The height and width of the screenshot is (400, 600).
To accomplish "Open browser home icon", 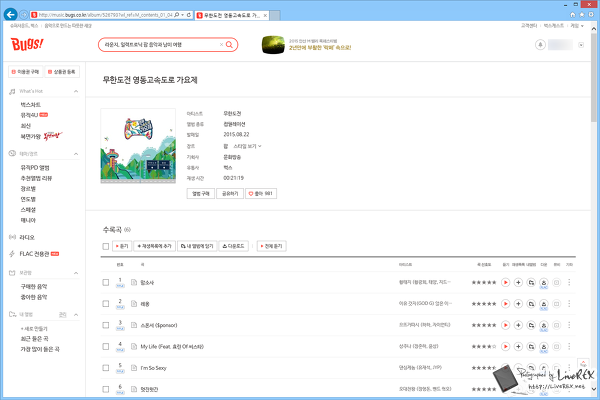I will 572,15.
